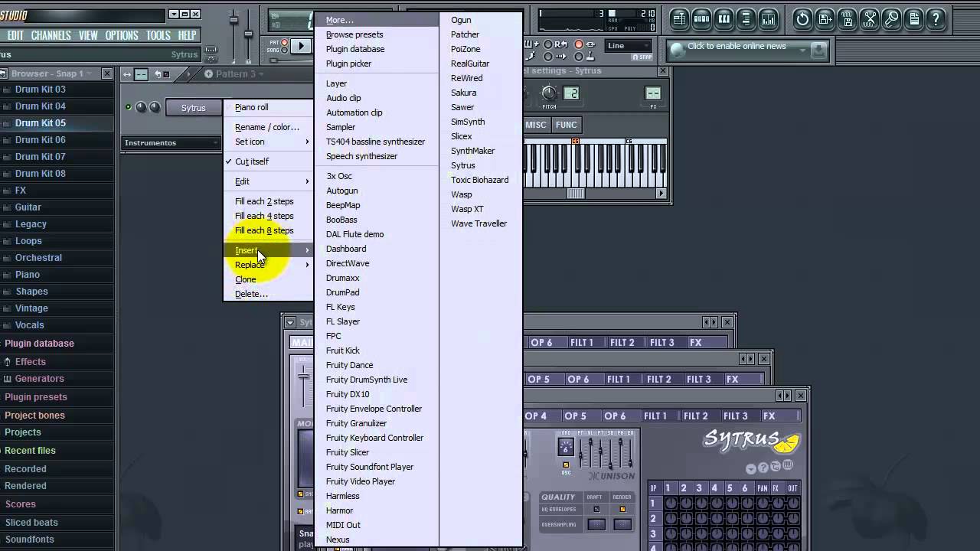Open the browser view toolbar icon
The image size is (980, 551).
[746, 19]
